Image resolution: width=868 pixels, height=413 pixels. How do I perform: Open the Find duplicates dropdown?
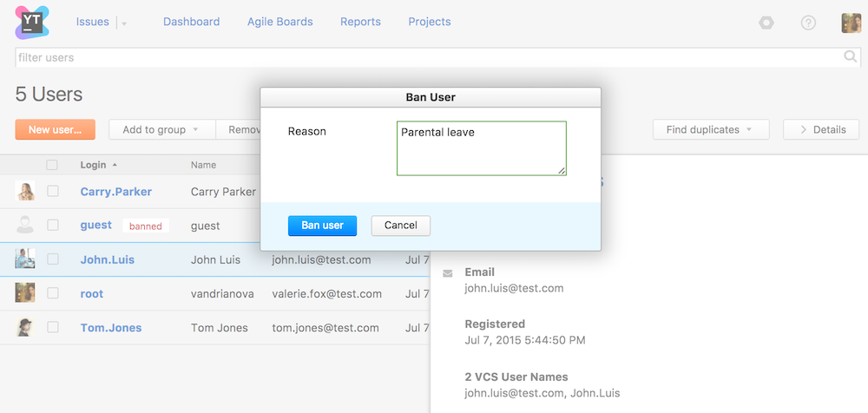[x=708, y=130]
